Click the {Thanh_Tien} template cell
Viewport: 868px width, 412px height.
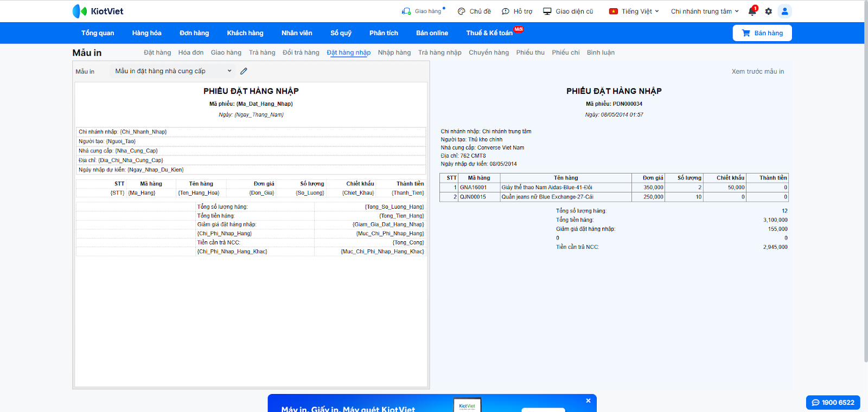[x=408, y=193]
